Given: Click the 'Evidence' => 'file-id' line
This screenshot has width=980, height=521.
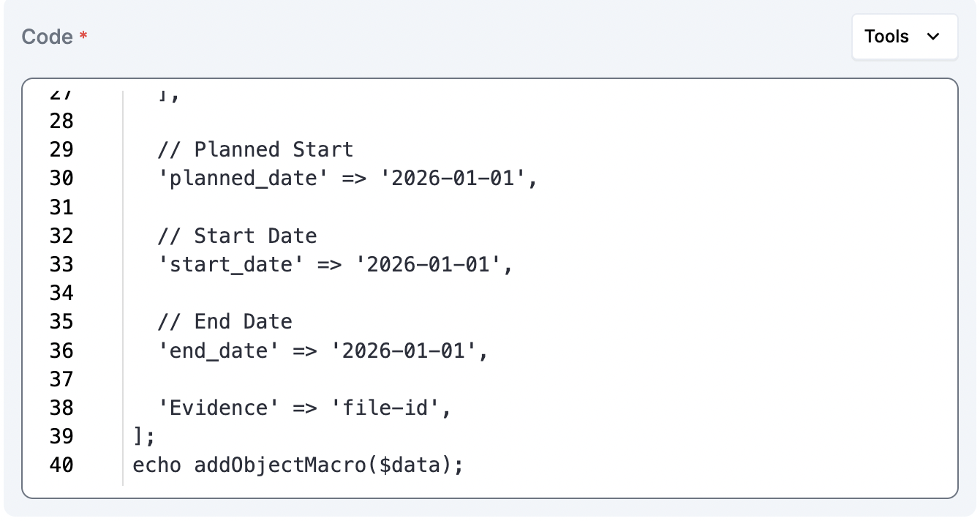Looking at the screenshot, I should coord(305,408).
